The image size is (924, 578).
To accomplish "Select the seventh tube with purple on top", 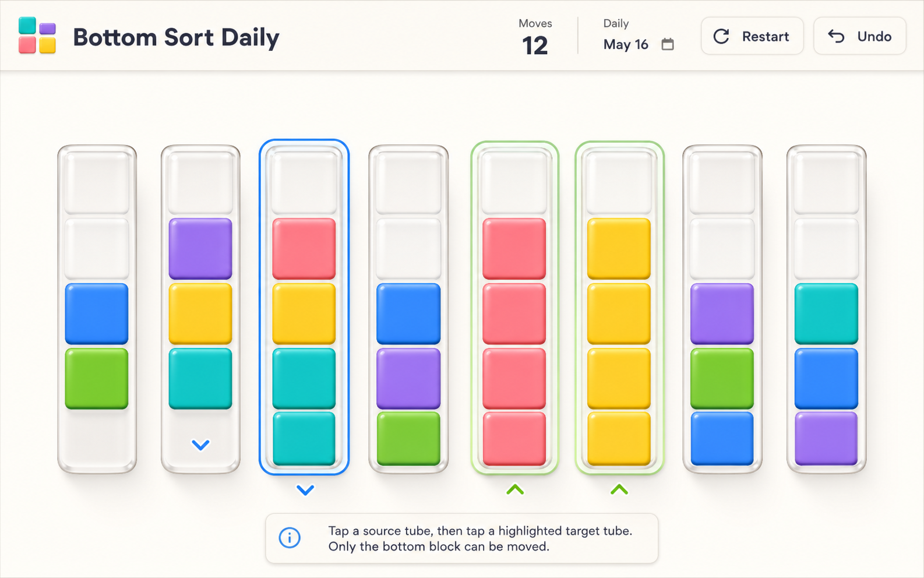I will click(722, 309).
